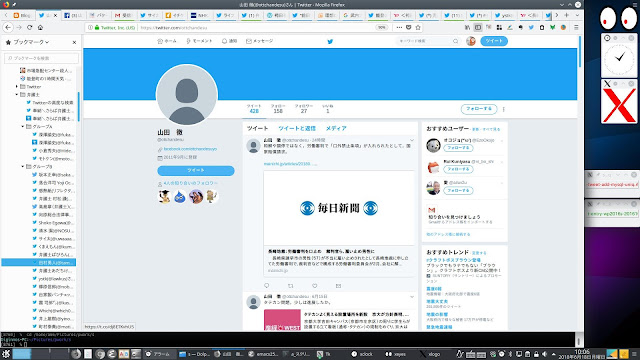This screenshot has height=360, width=640.
Task: Open the Library icon in Firefox toolbar
Action: pos(467,27)
